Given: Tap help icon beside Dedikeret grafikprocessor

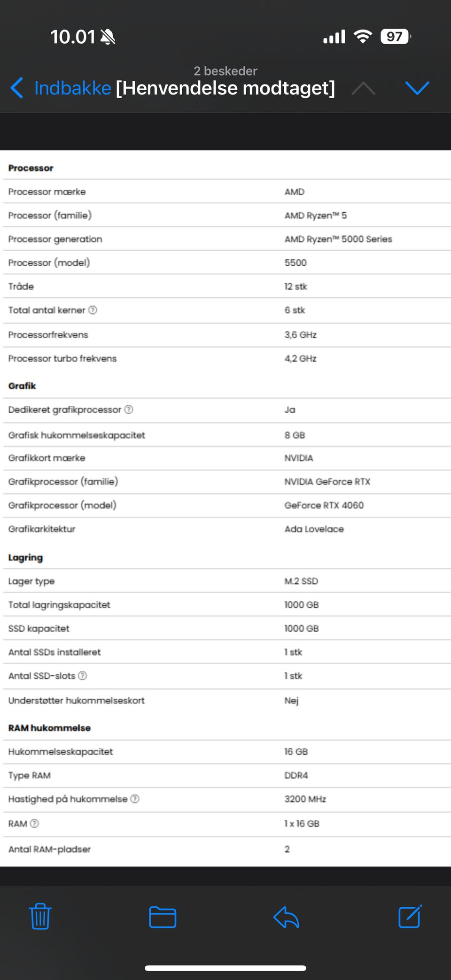Looking at the screenshot, I should [129, 409].
